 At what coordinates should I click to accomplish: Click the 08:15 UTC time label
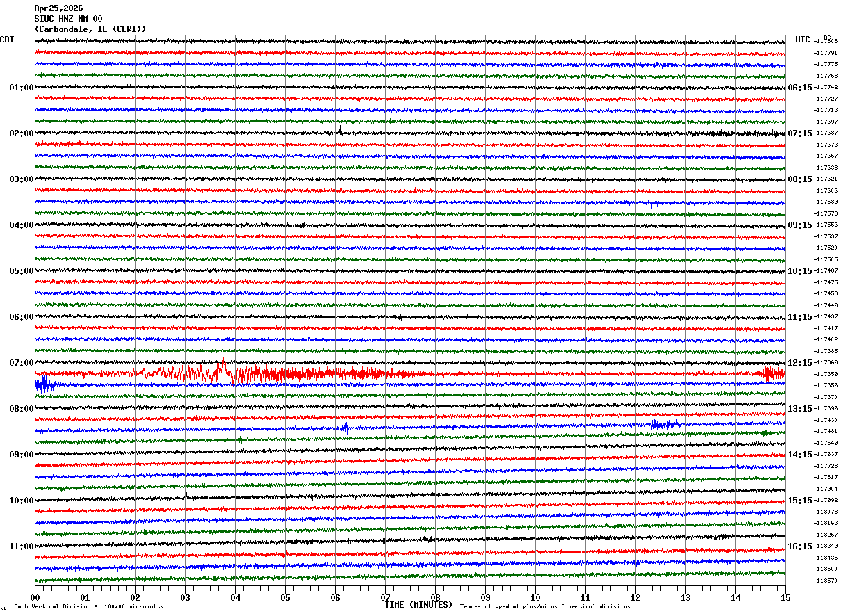coord(799,179)
